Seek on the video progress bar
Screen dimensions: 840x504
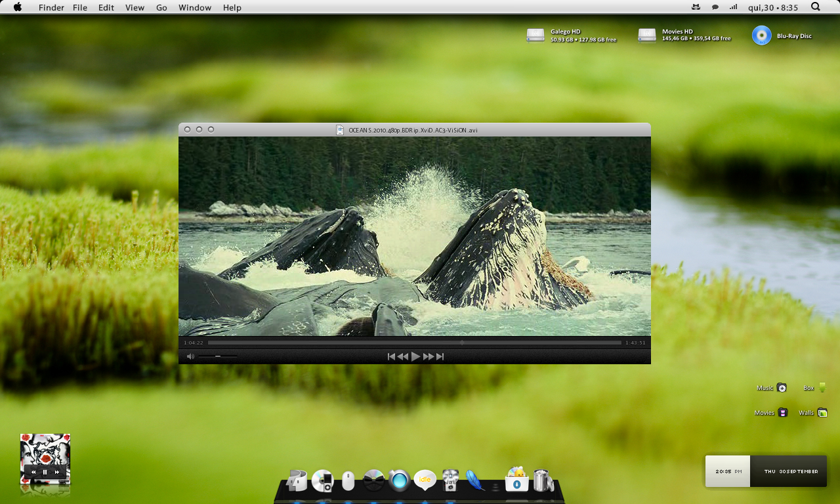(x=415, y=343)
